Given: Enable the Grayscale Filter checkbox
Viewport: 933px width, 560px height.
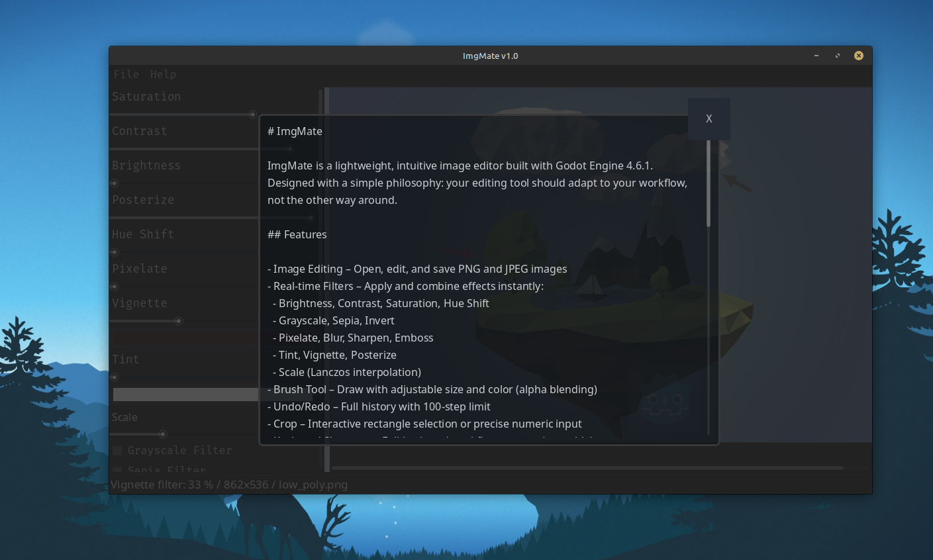Looking at the screenshot, I should [117, 451].
